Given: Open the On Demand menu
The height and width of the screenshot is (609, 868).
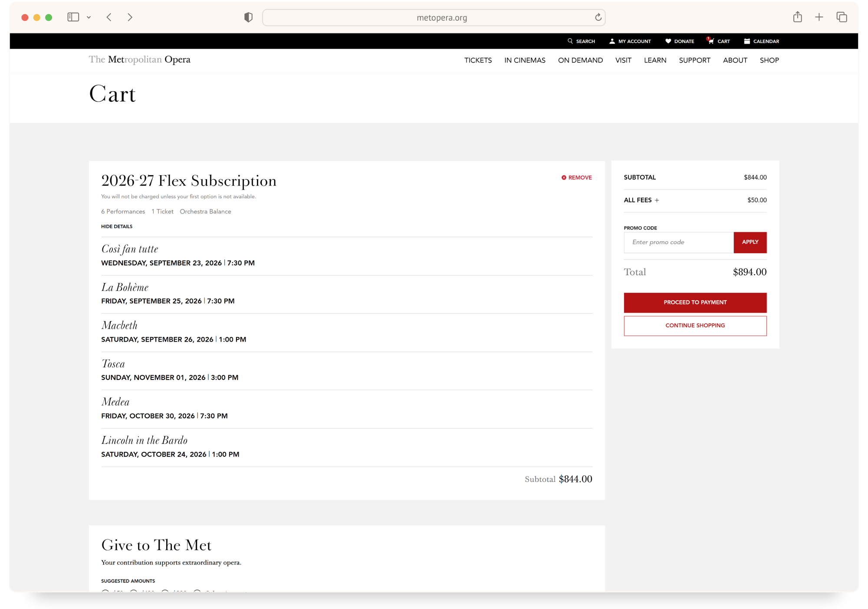Looking at the screenshot, I should coord(580,60).
